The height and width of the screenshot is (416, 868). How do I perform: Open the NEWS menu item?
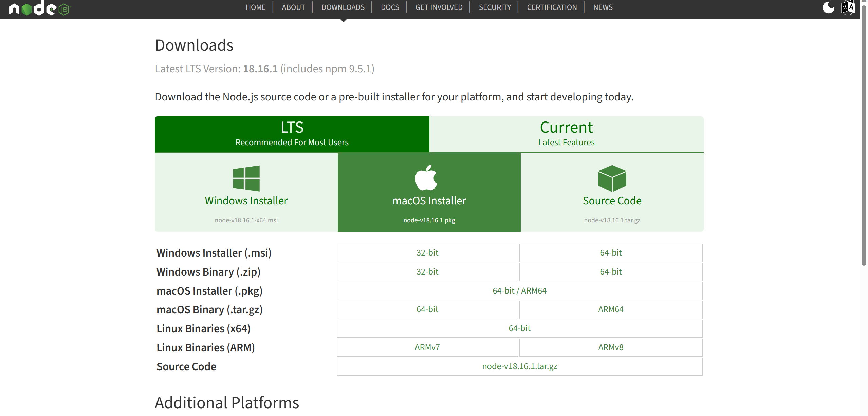click(603, 7)
